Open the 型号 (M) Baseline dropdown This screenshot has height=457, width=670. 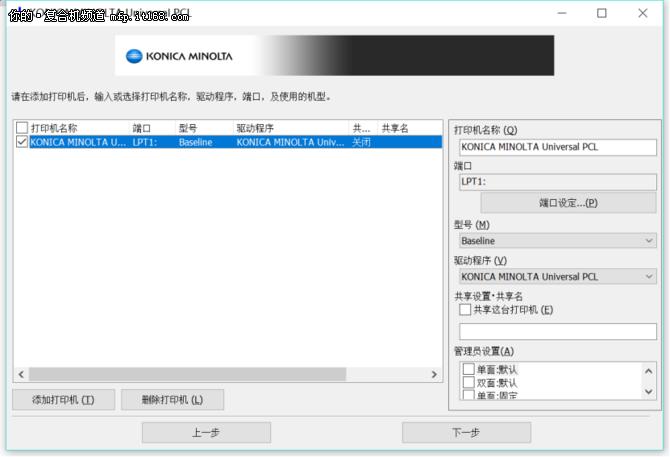pos(558,241)
